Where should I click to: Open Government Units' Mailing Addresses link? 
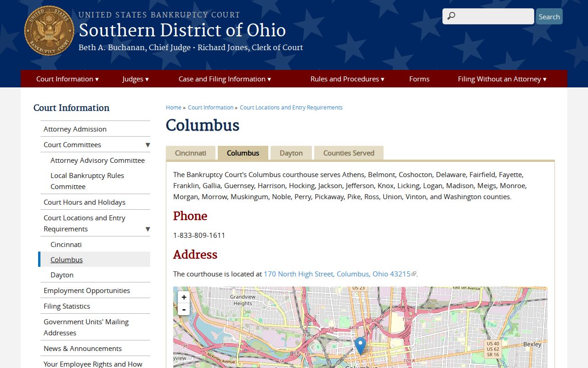[86, 328]
